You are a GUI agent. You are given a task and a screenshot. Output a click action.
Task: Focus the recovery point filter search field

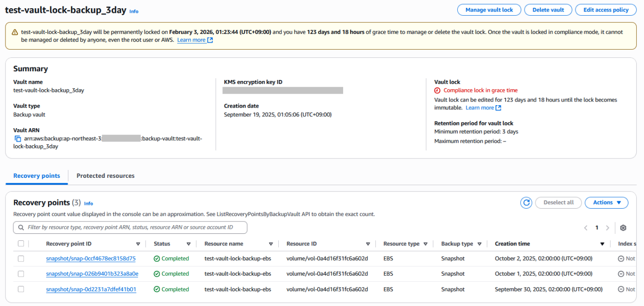[x=130, y=227]
